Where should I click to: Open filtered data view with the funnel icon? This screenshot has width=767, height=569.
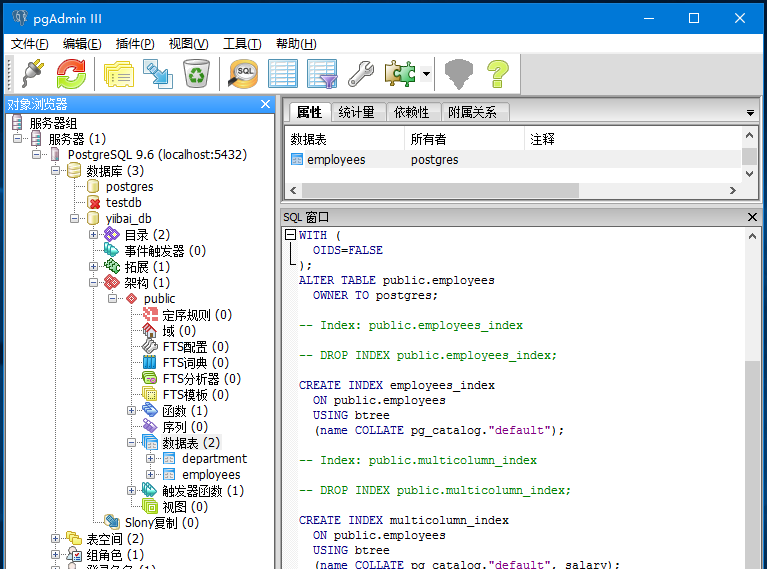pyautogui.click(x=322, y=73)
